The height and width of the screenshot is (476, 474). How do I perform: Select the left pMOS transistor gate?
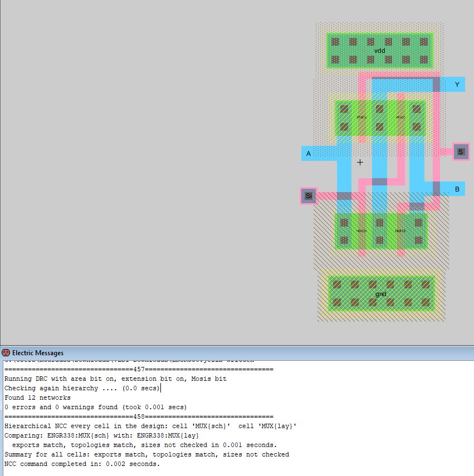click(361, 119)
